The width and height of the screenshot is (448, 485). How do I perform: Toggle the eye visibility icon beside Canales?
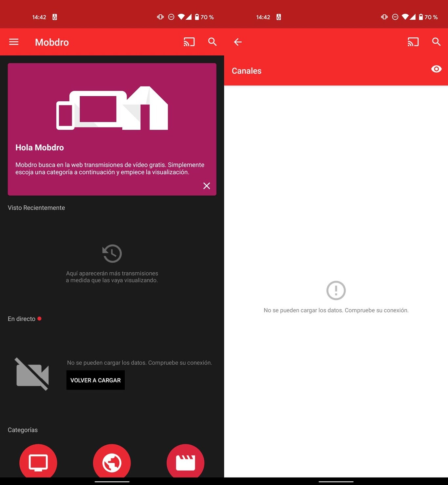436,69
